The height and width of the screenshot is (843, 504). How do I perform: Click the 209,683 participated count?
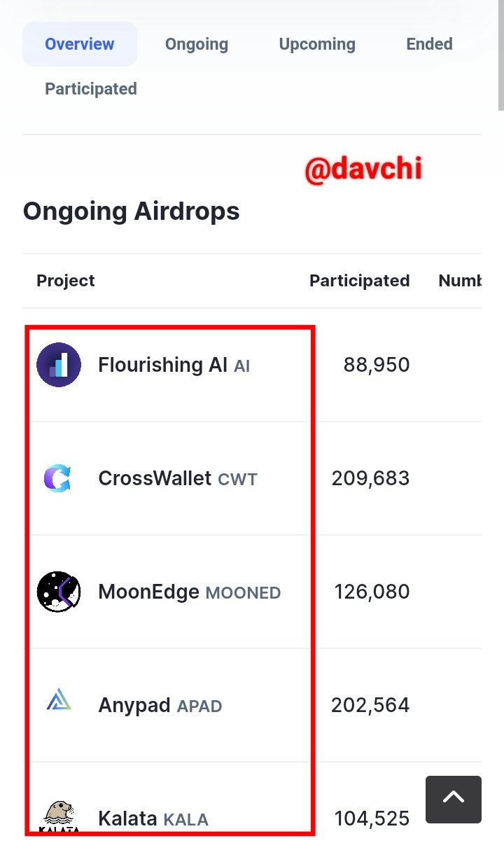pyautogui.click(x=370, y=478)
